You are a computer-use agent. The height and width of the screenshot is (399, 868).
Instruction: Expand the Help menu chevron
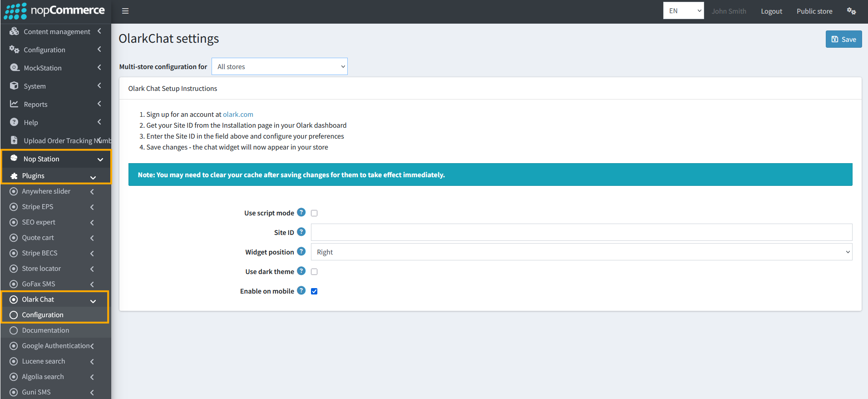tap(99, 122)
